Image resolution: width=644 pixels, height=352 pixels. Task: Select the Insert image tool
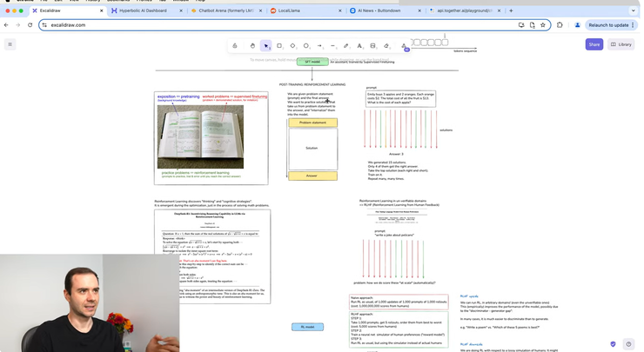372,46
